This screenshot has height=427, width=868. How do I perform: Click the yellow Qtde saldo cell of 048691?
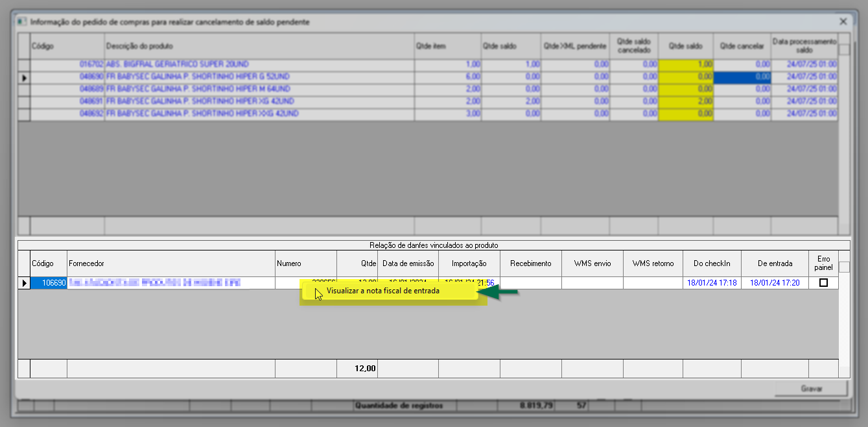[x=686, y=101]
